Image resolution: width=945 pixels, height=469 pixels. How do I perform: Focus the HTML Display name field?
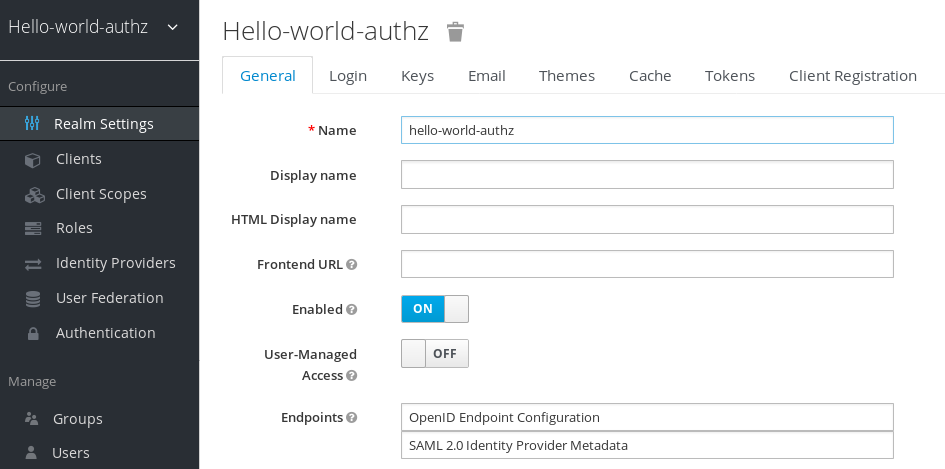pyautogui.click(x=646, y=219)
